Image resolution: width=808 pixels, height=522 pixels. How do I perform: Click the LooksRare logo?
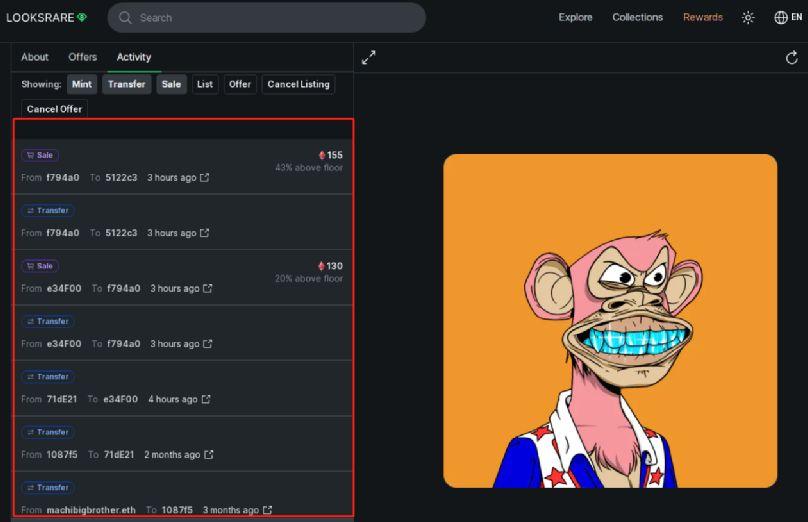point(46,18)
